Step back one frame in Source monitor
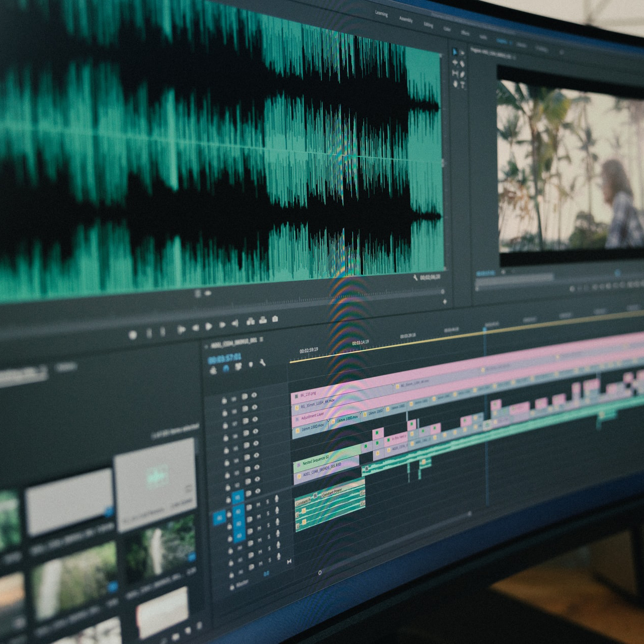This screenshot has width=644, height=644. pyautogui.click(x=196, y=329)
